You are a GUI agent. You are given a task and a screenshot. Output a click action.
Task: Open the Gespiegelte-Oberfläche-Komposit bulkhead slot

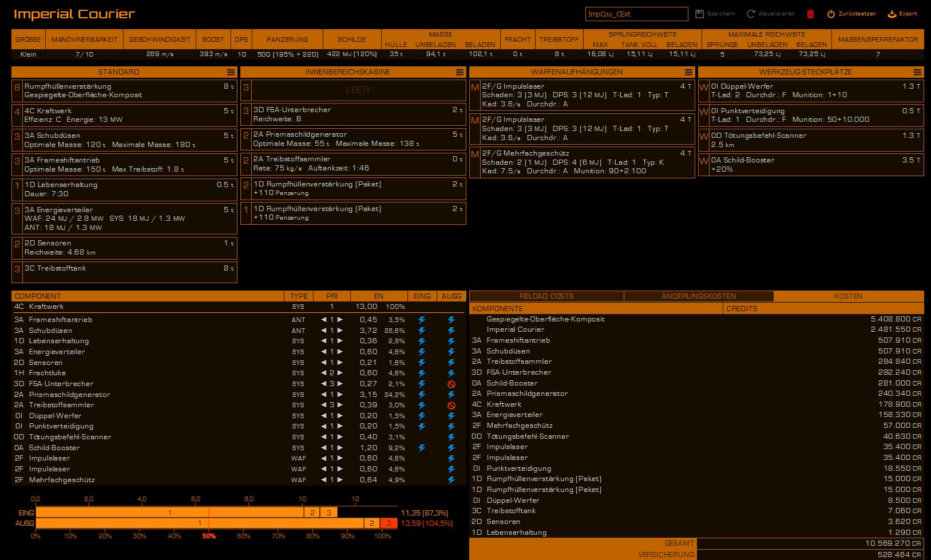[x=124, y=90]
